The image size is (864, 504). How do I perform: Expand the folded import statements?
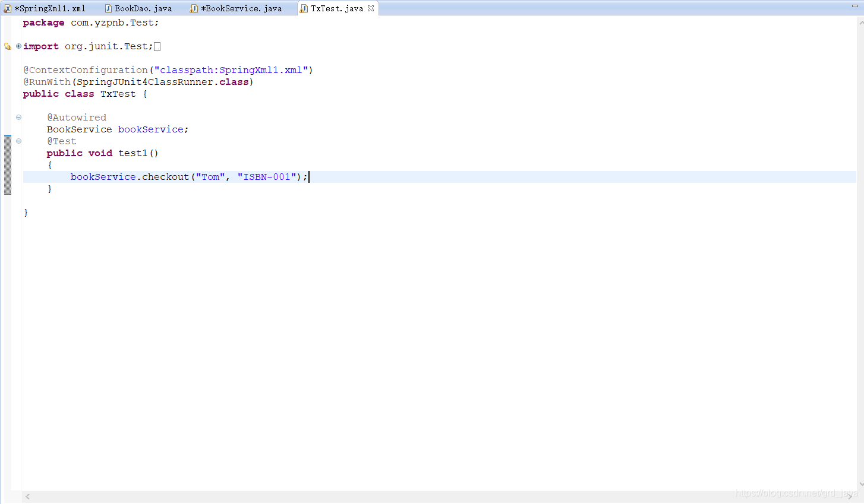pos(18,46)
